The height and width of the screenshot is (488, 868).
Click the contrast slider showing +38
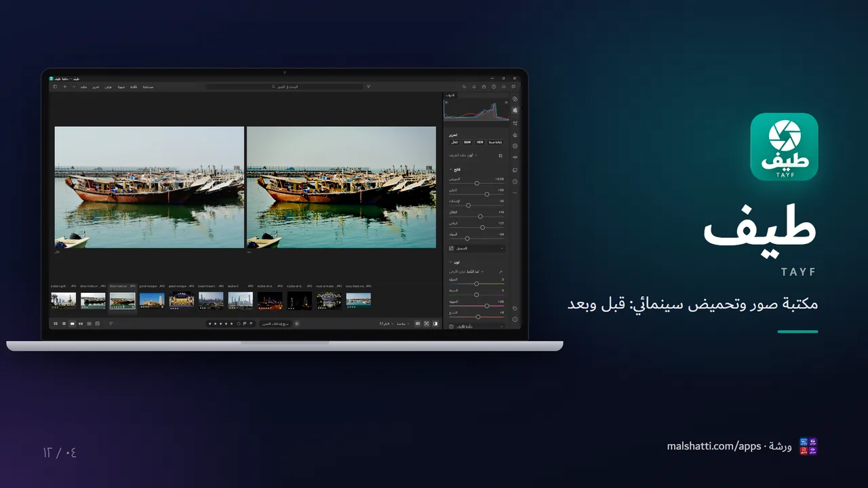click(x=487, y=194)
